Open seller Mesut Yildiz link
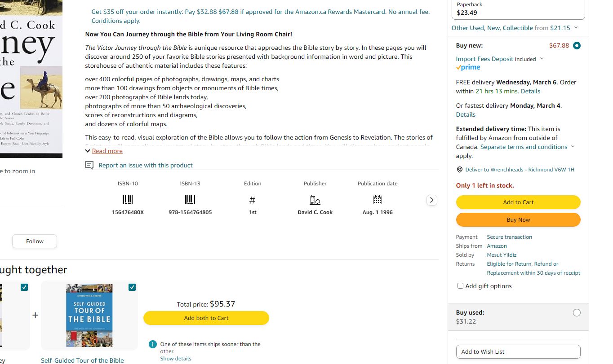The width and height of the screenshot is (613, 364). coord(502,255)
